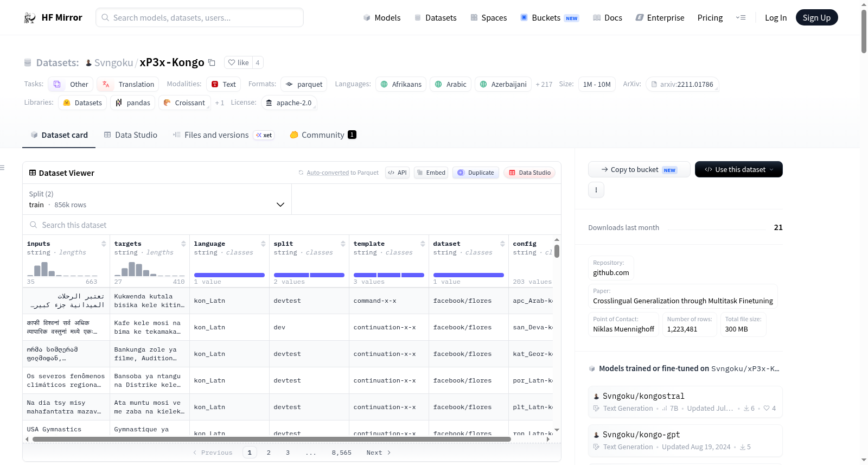
Task: Click the Duplicate button
Action: coord(476,173)
